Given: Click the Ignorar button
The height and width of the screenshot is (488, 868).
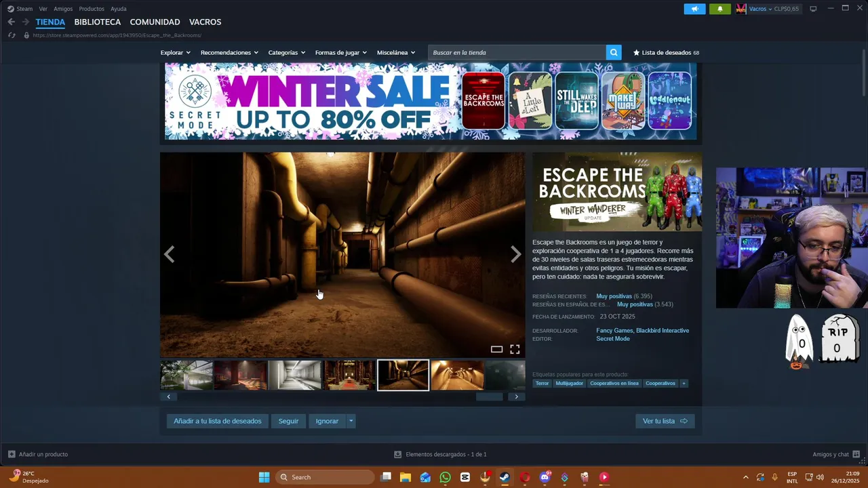Looking at the screenshot, I should (327, 421).
